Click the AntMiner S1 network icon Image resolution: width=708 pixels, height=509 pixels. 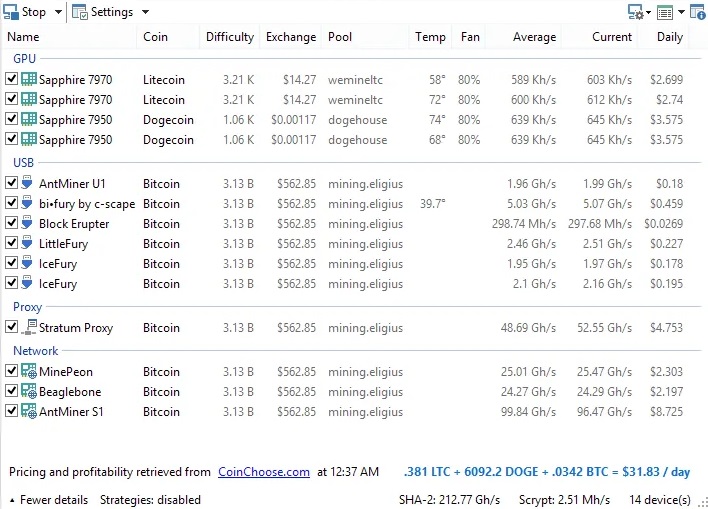point(28,412)
